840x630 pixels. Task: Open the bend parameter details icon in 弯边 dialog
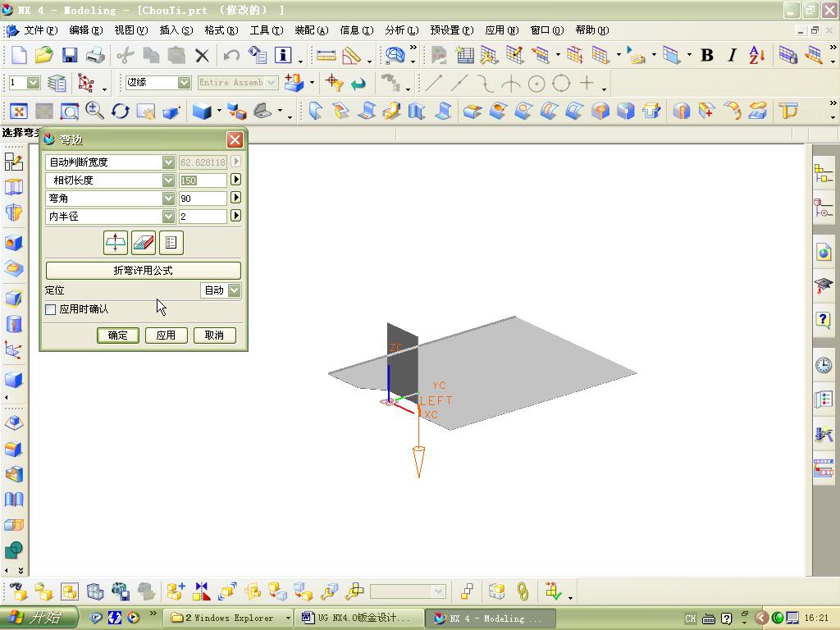(171, 243)
